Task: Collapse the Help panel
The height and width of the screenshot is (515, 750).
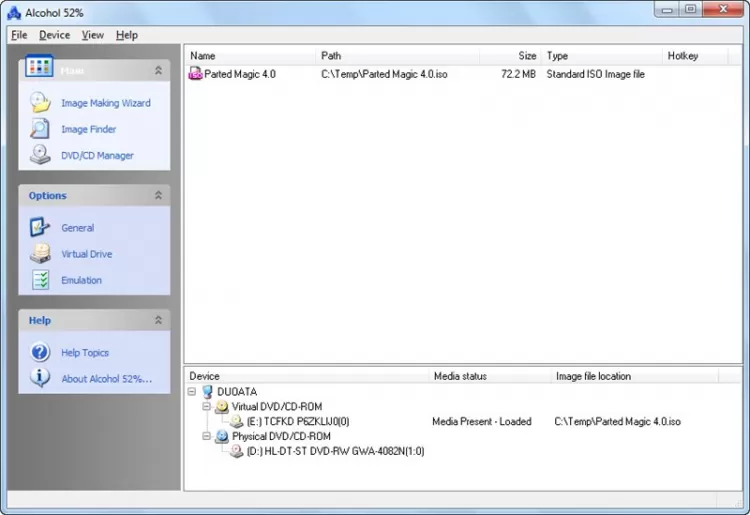Action: click(158, 320)
